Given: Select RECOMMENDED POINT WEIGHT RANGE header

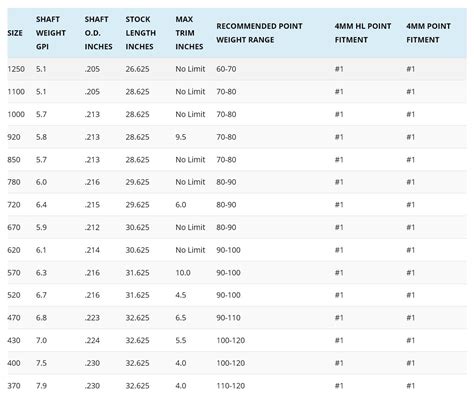Looking at the screenshot, I should coord(259,33).
